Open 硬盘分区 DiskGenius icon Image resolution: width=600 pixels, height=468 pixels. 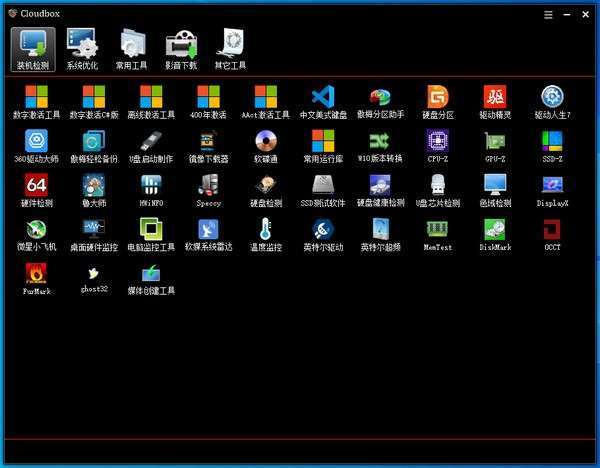pyautogui.click(x=438, y=102)
